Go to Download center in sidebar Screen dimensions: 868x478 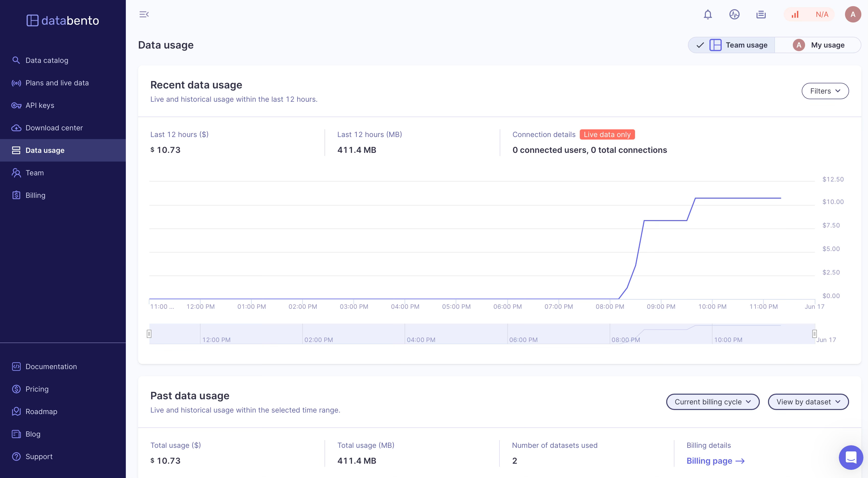[x=54, y=128]
